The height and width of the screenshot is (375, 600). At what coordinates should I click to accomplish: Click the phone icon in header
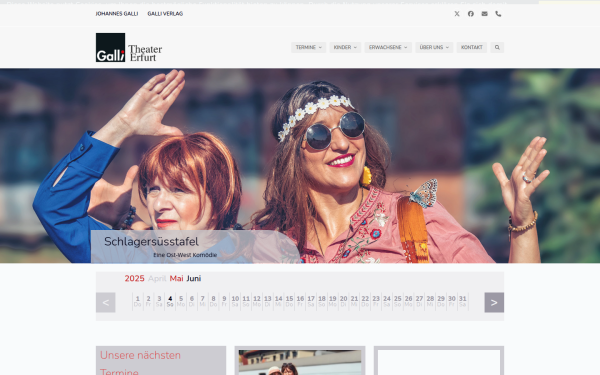pyautogui.click(x=498, y=14)
